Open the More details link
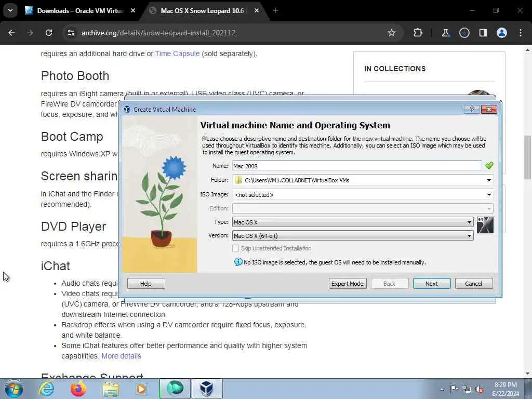Screen dimensions: 532x399 [121, 356]
